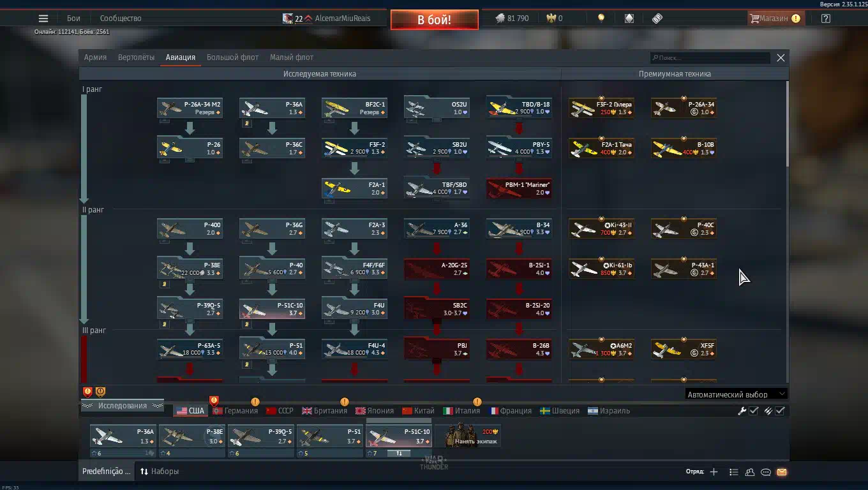The width and height of the screenshot is (868, 490).
Task: Select the P-51C-10 crew slot card
Action: [x=398, y=441]
